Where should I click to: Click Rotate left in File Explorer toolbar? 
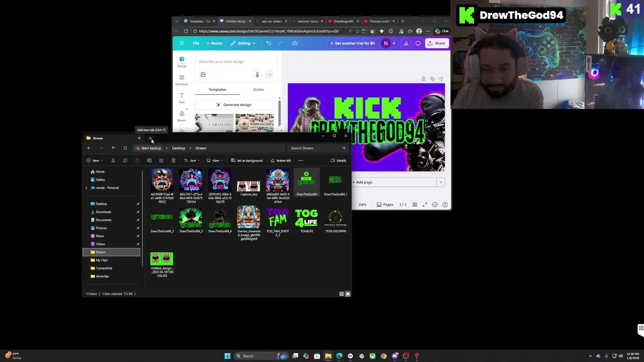click(x=280, y=160)
